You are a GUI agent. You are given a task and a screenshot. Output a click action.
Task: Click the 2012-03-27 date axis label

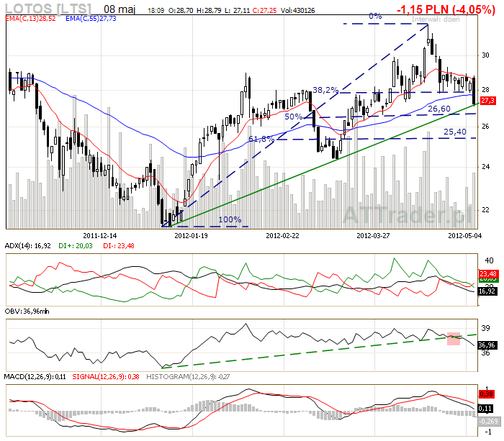pyautogui.click(x=373, y=236)
